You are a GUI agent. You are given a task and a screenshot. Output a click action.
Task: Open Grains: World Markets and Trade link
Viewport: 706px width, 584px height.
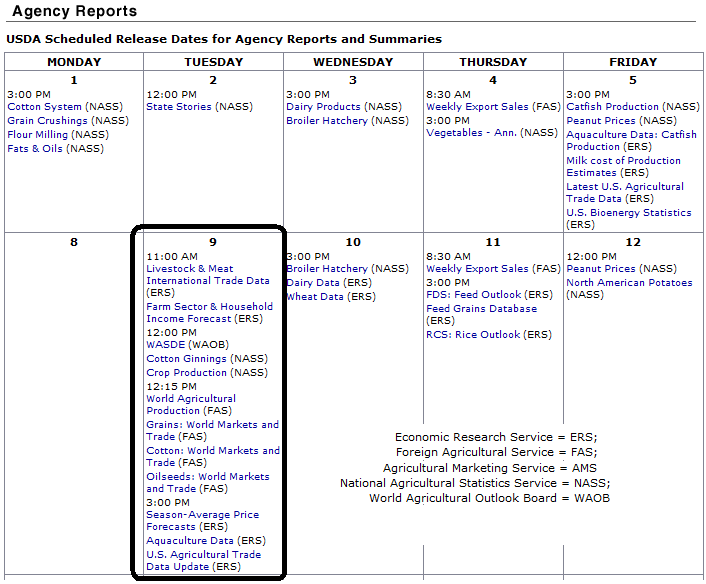click(x=213, y=431)
